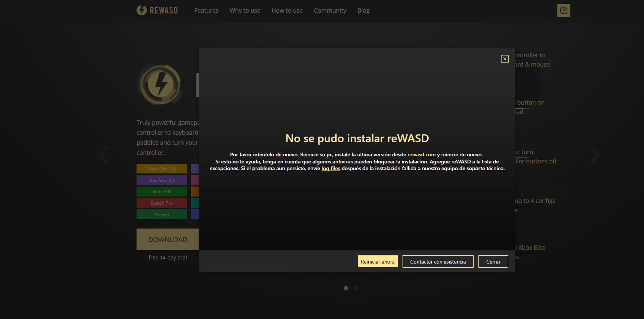Image resolution: width=644 pixels, height=319 pixels.
Task: Close the installation error dialog with X
Action: [x=504, y=59]
